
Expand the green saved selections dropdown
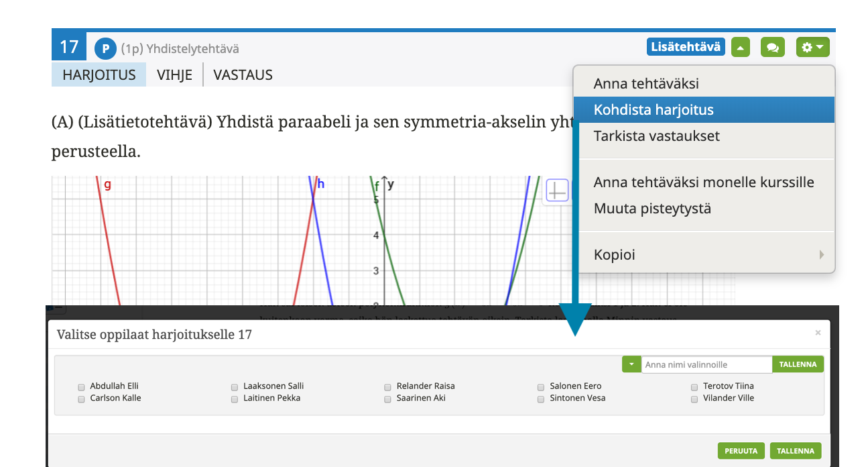click(x=631, y=364)
